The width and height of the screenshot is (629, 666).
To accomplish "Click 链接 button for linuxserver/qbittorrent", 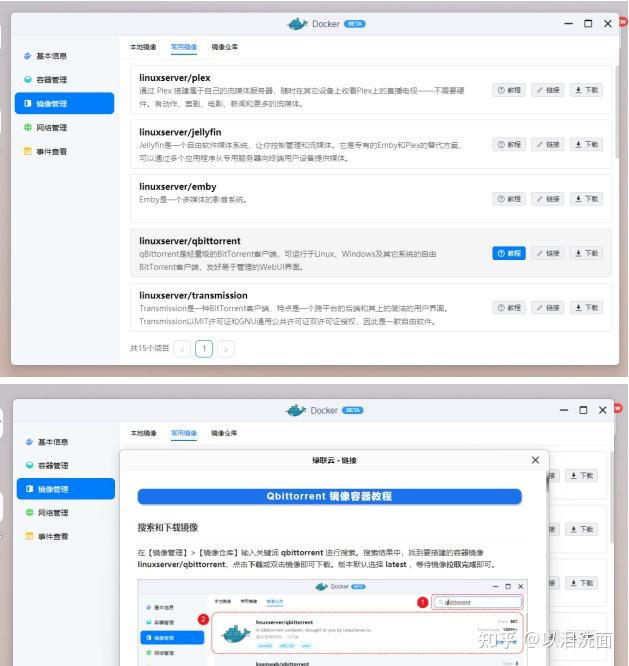I will click(x=547, y=253).
